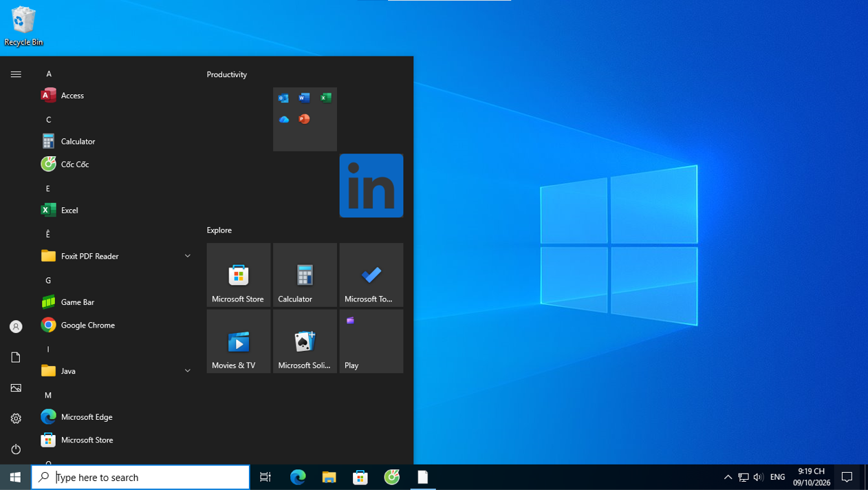Open Documents from the Start left rail
Viewport: 868px width, 490px height.
16,357
